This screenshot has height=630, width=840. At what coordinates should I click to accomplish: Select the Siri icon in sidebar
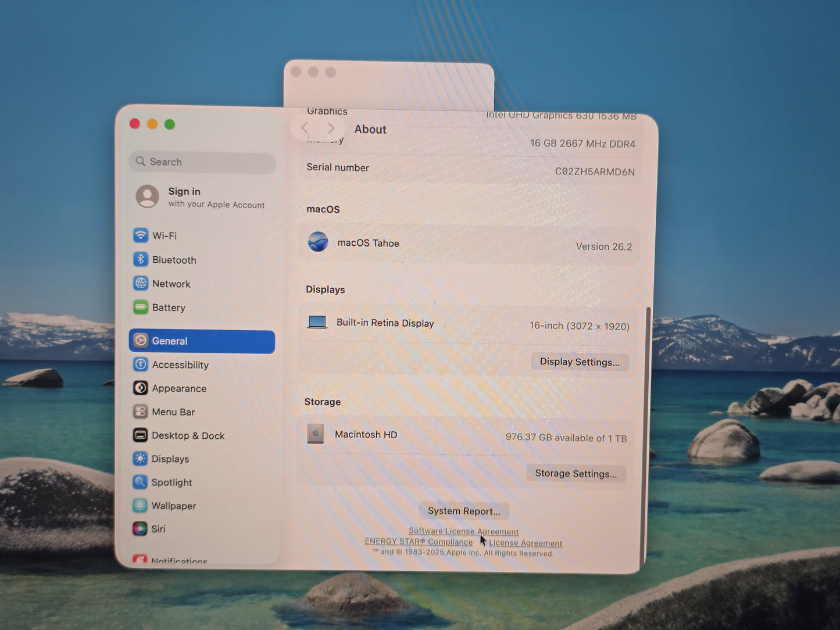pyautogui.click(x=140, y=529)
